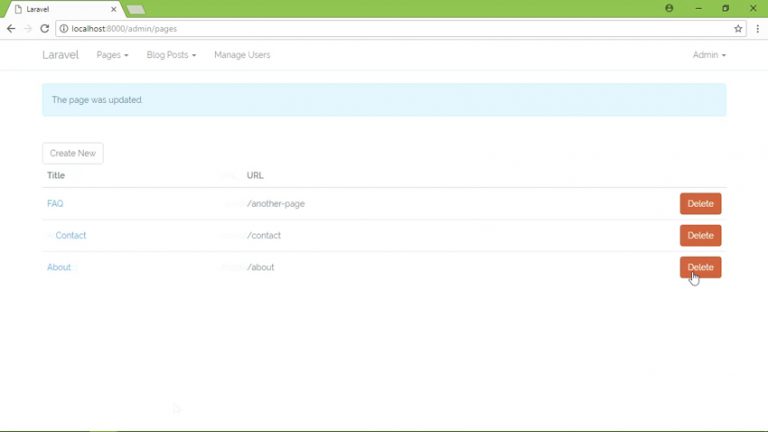Open the Contact page link

click(x=71, y=235)
